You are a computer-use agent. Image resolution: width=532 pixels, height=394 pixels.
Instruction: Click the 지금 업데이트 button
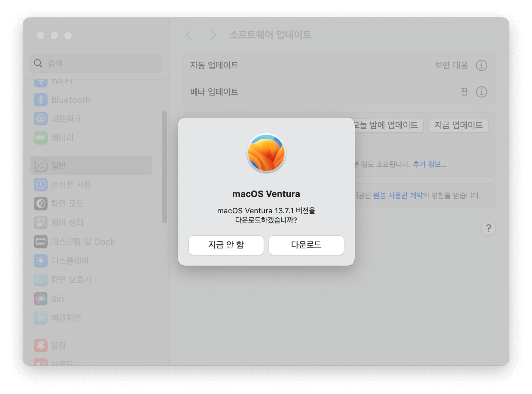coord(458,125)
